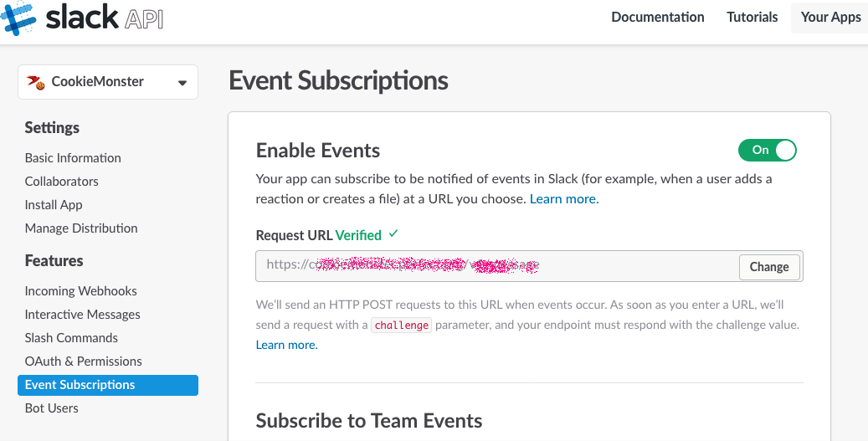
Task: Select Slash Commands in sidebar
Action: pyautogui.click(x=71, y=337)
